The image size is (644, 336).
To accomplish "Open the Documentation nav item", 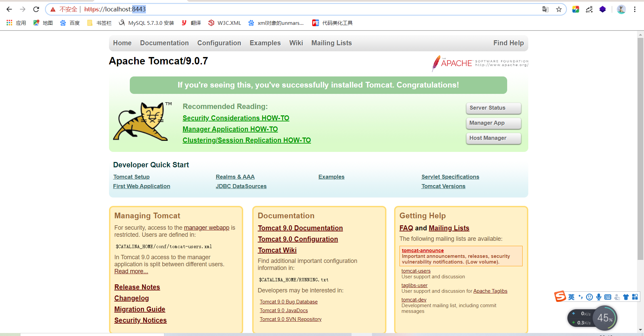I will point(164,43).
